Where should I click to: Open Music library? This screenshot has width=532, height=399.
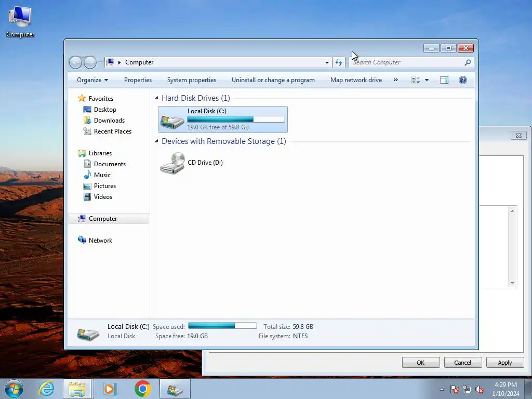(x=102, y=175)
